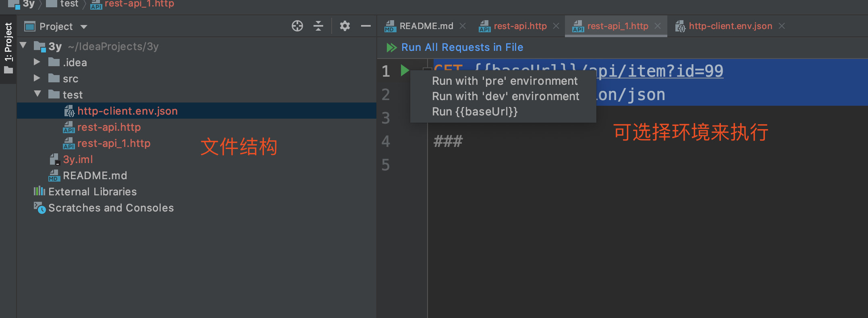Select the rest-api_1.http file in tree
The width and height of the screenshot is (868, 318).
tap(114, 143)
